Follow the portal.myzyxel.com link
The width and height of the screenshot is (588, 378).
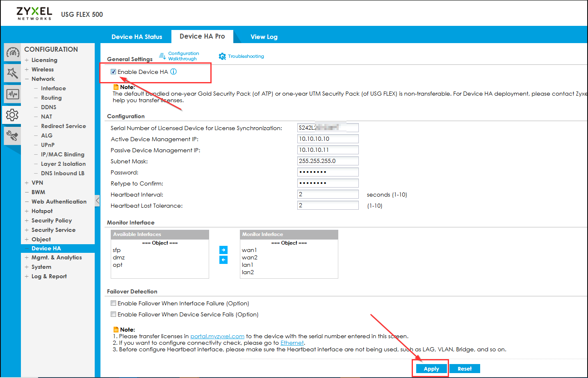tap(217, 336)
